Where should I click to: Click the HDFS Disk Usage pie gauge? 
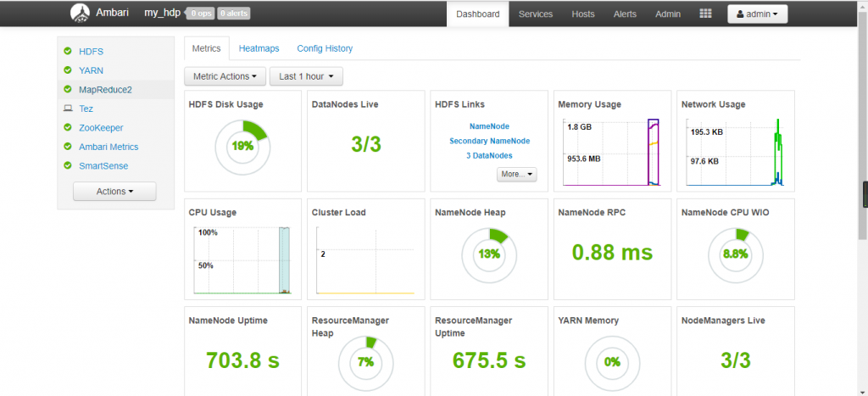[x=242, y=147]
